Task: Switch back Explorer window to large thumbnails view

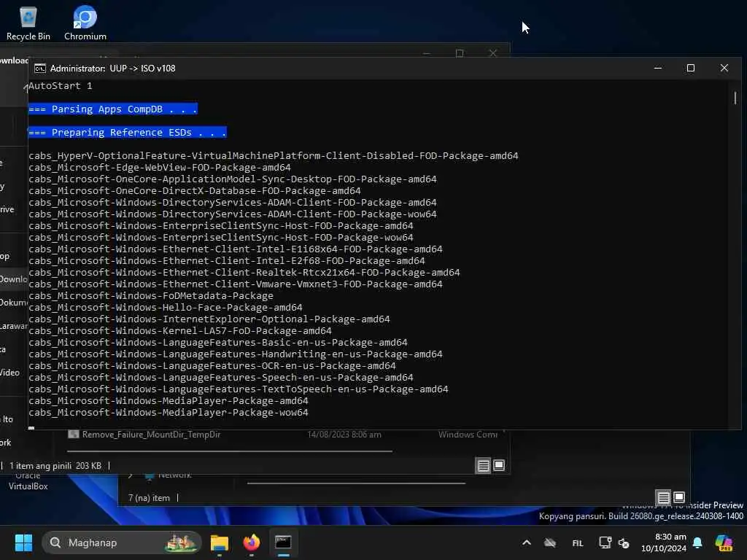Action: click(679, 497)
